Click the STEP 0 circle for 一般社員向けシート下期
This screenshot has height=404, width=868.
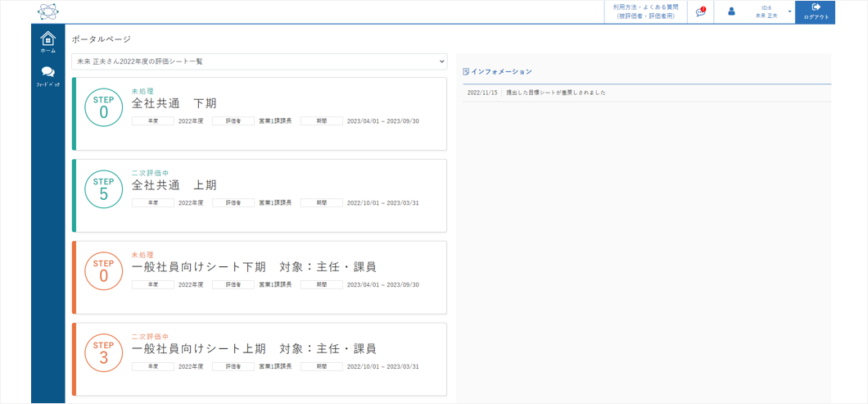[103, 271]
